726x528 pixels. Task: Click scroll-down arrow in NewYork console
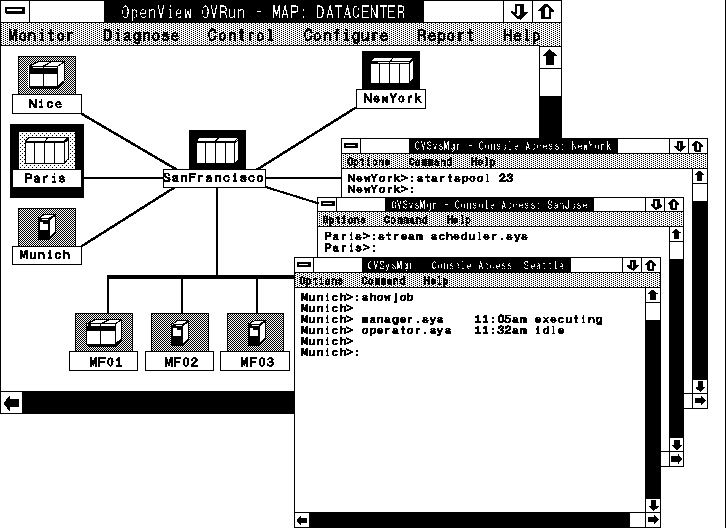click(x=700, y=386)
